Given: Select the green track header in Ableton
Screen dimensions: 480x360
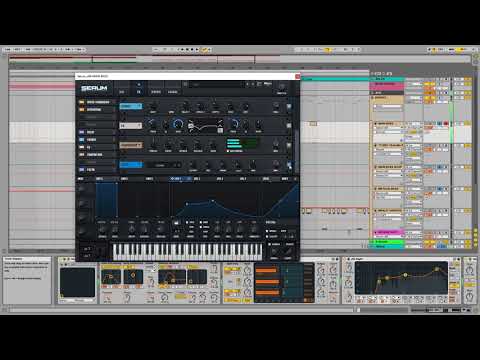Looking at the screenshot, I should coord(388,242).
